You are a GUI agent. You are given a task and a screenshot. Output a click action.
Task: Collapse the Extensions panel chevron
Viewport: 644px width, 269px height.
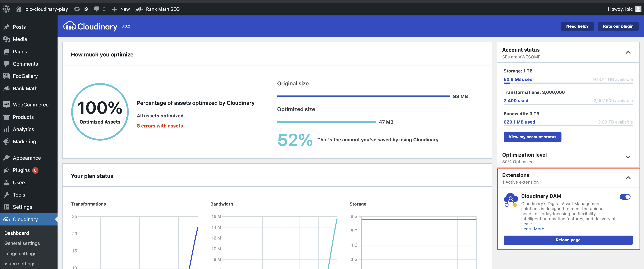[x=628, y=178]
